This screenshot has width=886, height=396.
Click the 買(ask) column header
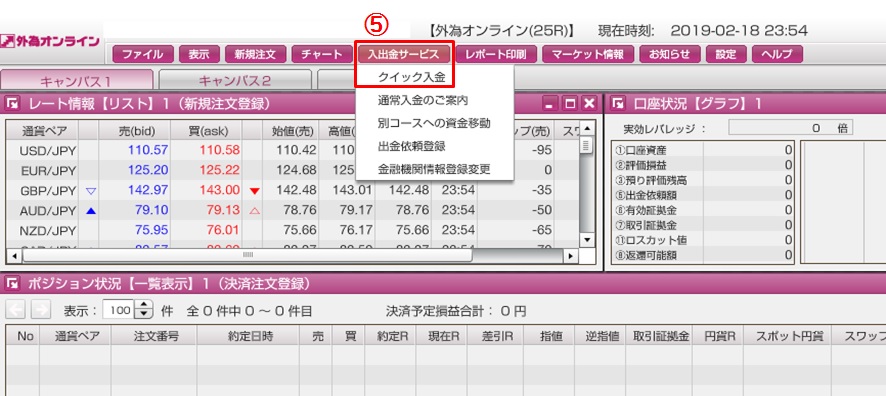(x=206, y=131)
